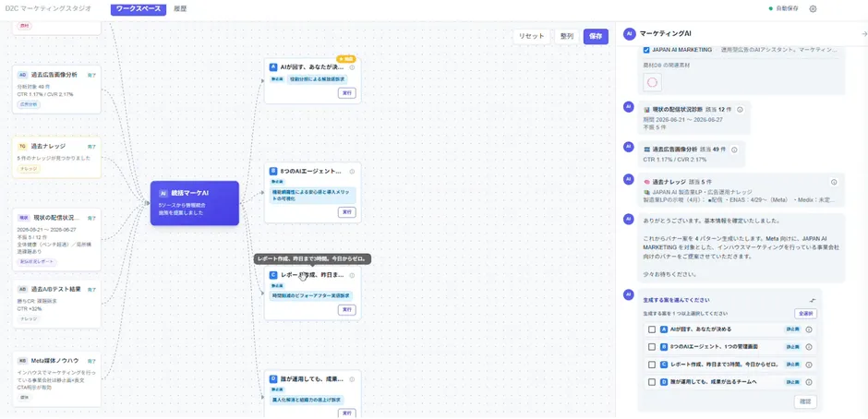Click 実行 on canvas card A
Screen dimensions: 868x419
(x=346, y=93)
